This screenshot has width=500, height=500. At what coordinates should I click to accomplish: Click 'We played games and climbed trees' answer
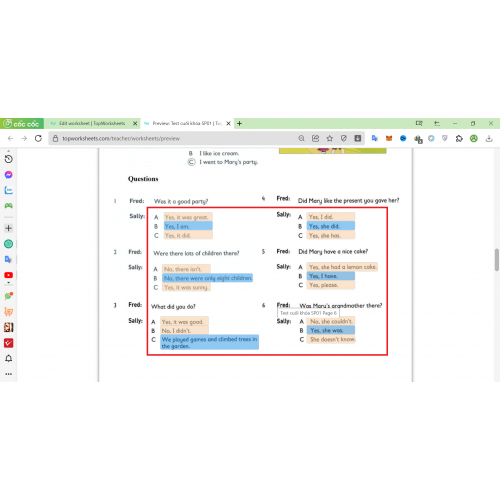pos(210,342)
